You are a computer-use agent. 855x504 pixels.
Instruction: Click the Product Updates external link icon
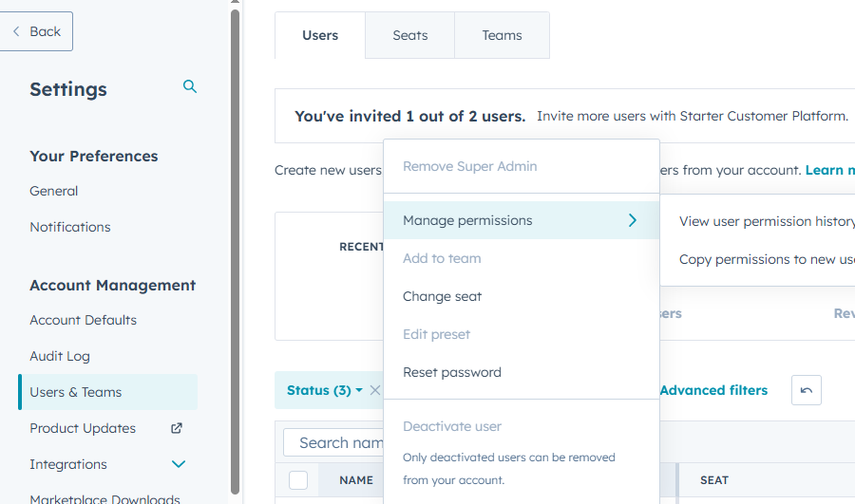click(x=176, y=428)
